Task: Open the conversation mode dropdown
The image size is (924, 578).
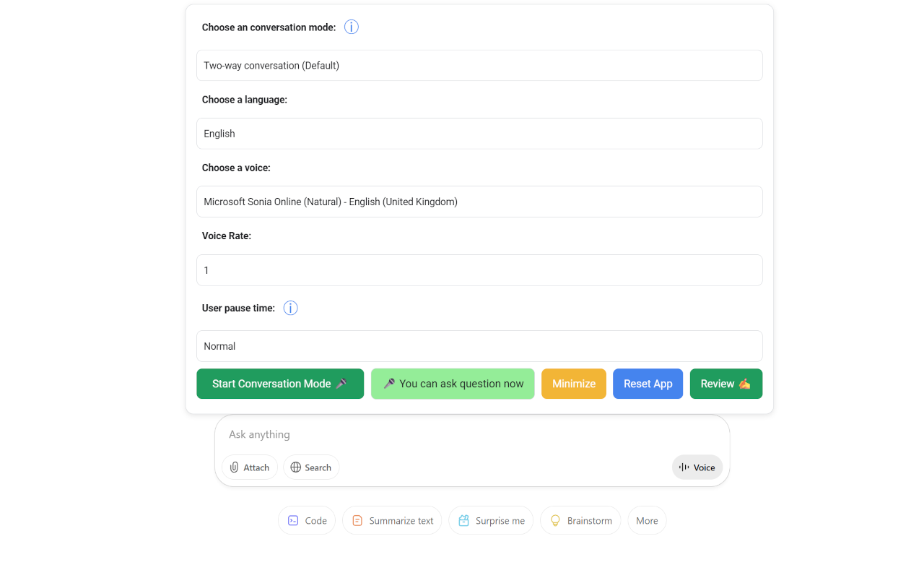Action: (479, 65)
